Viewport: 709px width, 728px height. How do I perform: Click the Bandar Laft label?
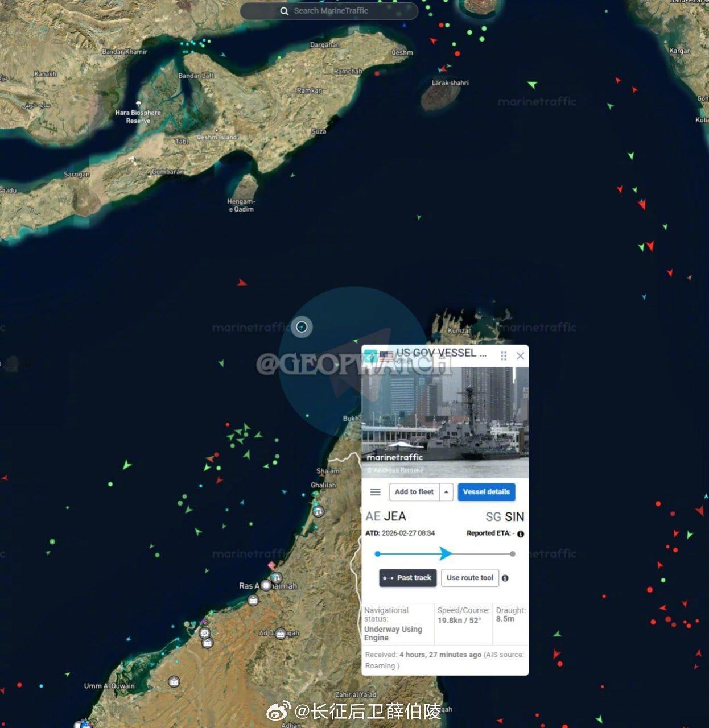pyautogui.click(x=196, y=76)
